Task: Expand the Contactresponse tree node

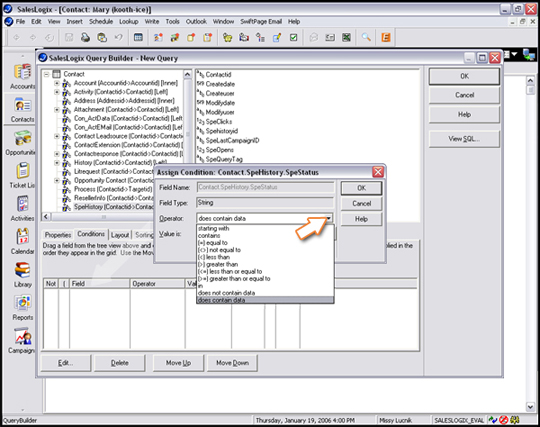Action: point(57,154)
